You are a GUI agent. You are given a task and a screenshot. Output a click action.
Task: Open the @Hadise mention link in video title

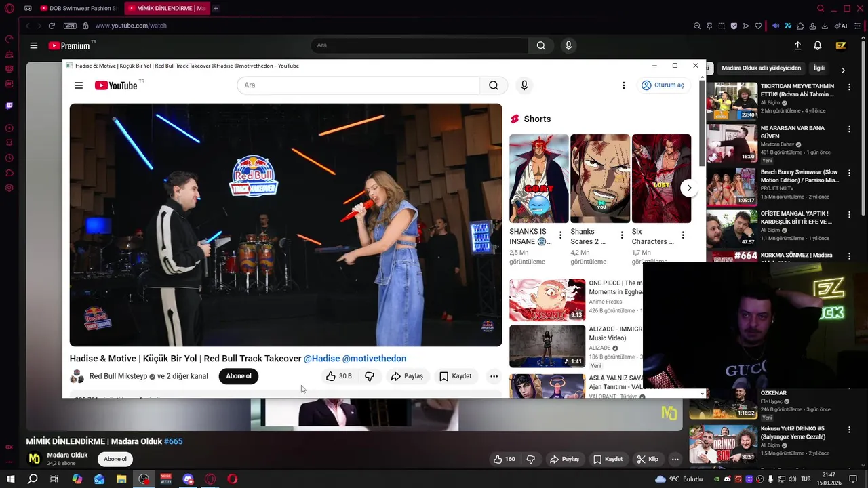click(321, 359)
